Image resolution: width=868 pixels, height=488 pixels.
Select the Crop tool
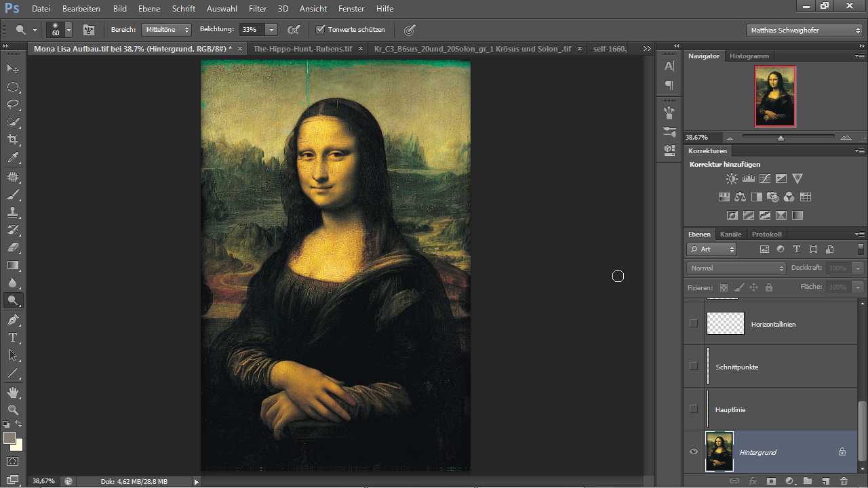13,140
